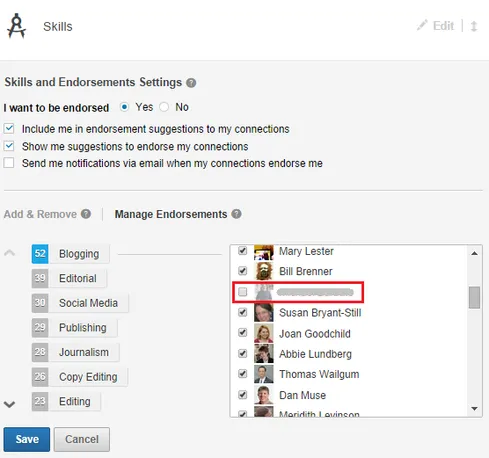Select the Journalism skill
This screenshot has width=489, height=458.
[x=84, y=352]
